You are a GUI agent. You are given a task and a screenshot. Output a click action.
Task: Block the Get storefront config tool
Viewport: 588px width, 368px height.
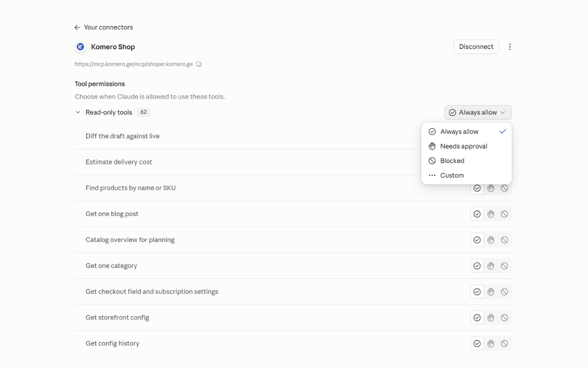pos(504,317)
